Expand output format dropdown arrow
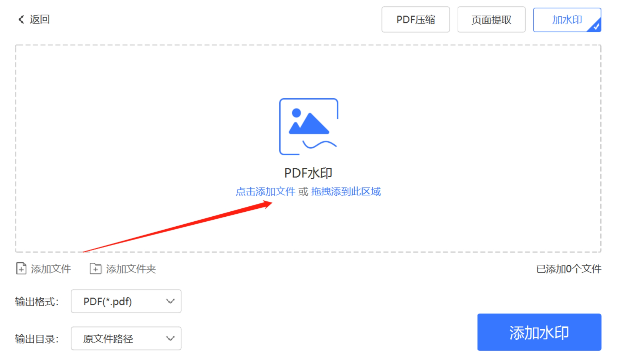The image size is (620, 364). [x=170, y=301]
